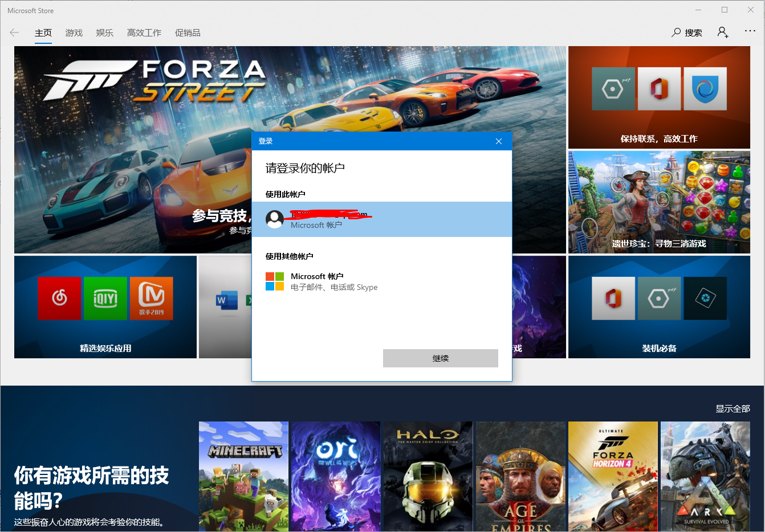Click the 请登录你的帐户 heading

[x=305, y=168]
